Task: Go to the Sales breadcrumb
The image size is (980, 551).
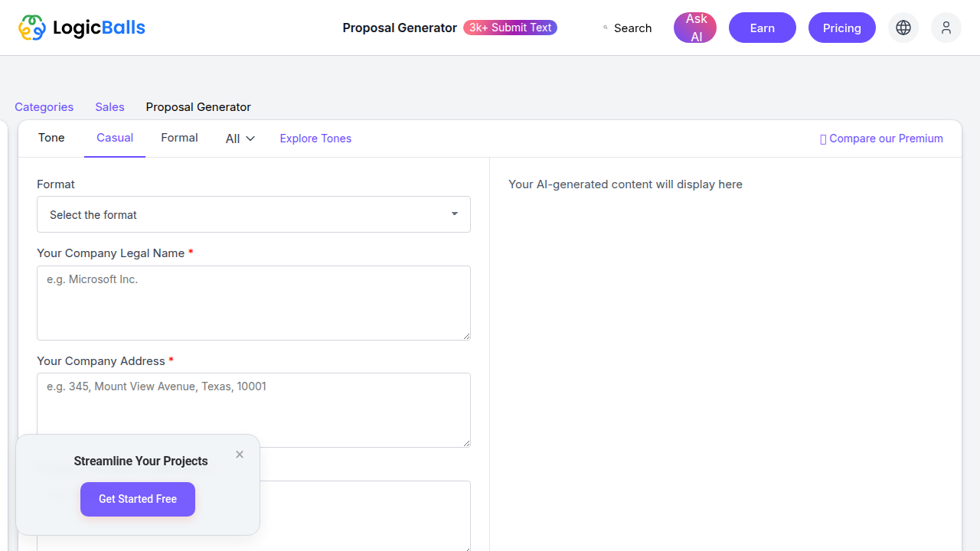Action: point(109,107)
